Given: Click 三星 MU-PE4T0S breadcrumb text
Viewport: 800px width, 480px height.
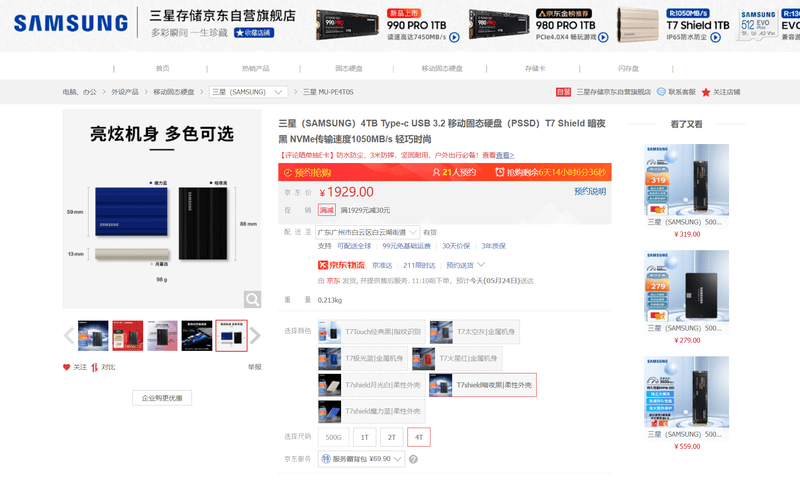Looking at the screenshot, I should 328,92.
